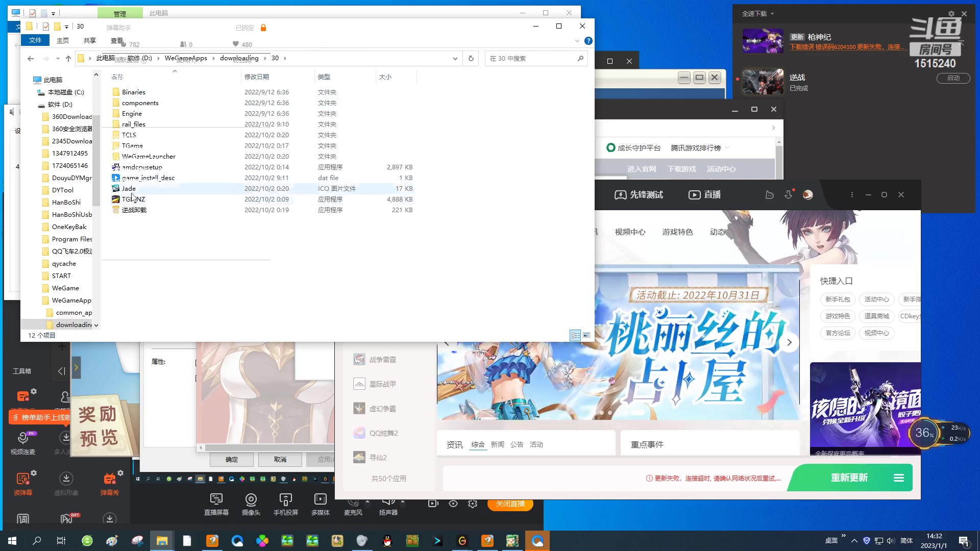Open the 读弹幕 tool in Douyu toolbox
Image resolution: width=980 pixels, height=551 pixels.
point(22,483)
